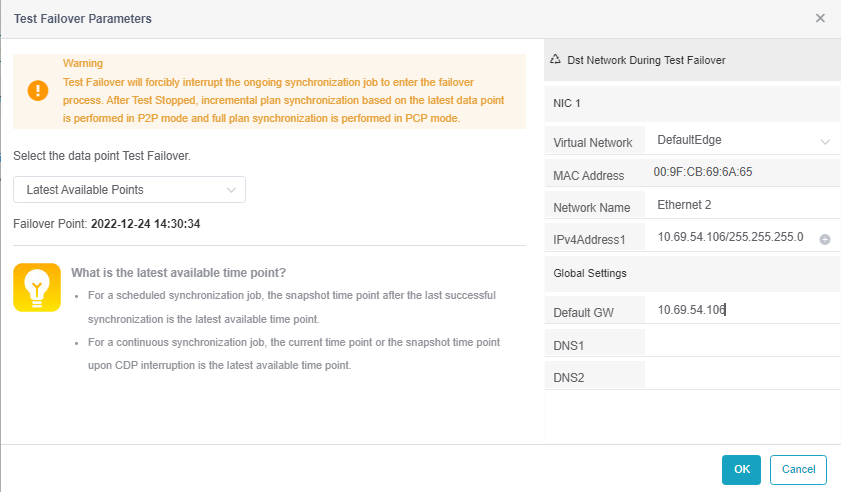Click the chevron arrow in Virtual Network field

click(x=825, y=142)
